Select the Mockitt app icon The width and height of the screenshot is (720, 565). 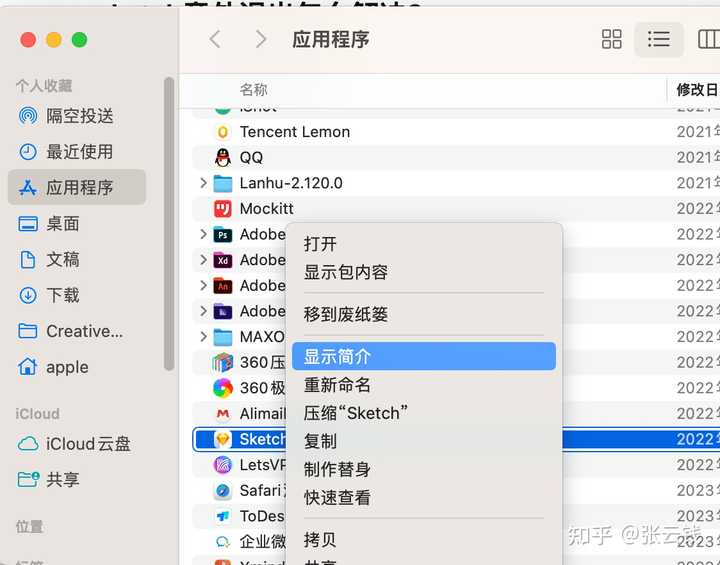pyautogui.click(x=223, y=209)
